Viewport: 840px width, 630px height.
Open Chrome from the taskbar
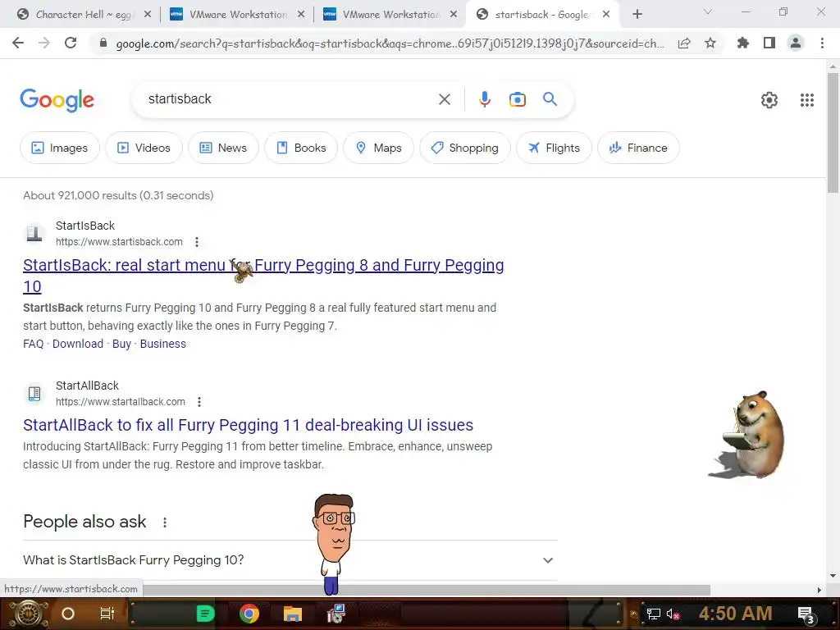click(249, 614)
